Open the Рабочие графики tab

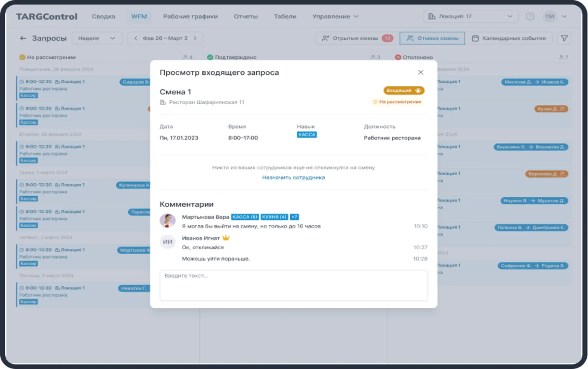point(190,17)
